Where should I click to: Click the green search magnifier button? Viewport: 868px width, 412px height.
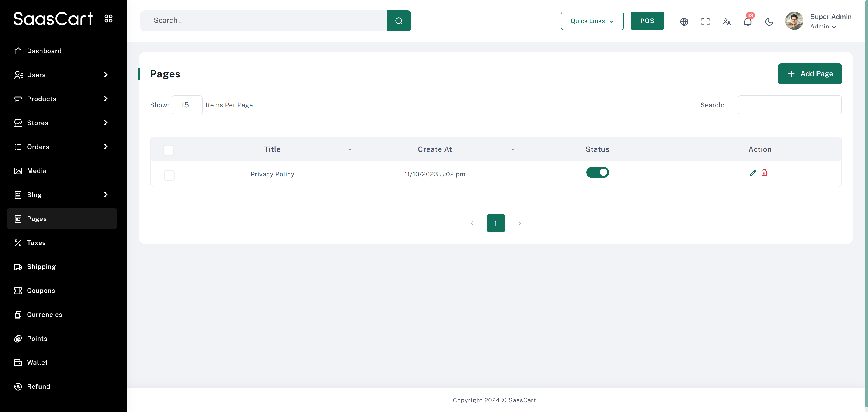pyautogui.click(x=399, y=21)
